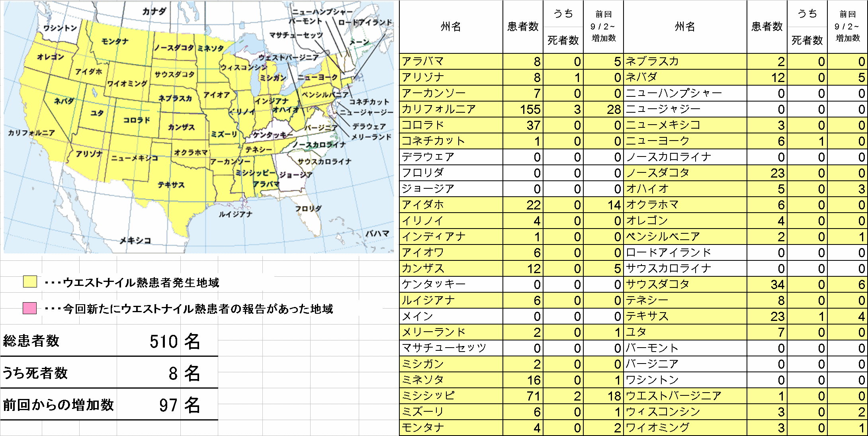Screen dimensions: 868x436
Task: Select the ネブラスカ table cell
Action: click(x=685, y=61)
